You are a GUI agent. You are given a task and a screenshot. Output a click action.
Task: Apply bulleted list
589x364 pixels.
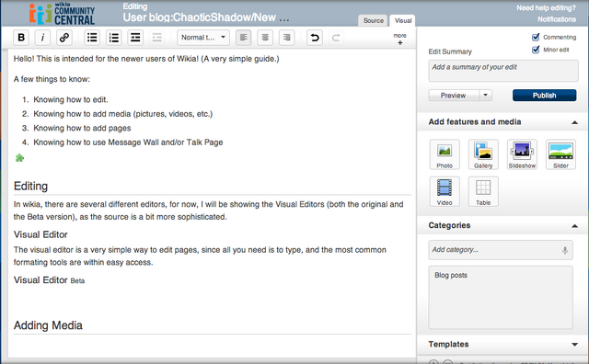pyautogui.click(x=92, y=38)
